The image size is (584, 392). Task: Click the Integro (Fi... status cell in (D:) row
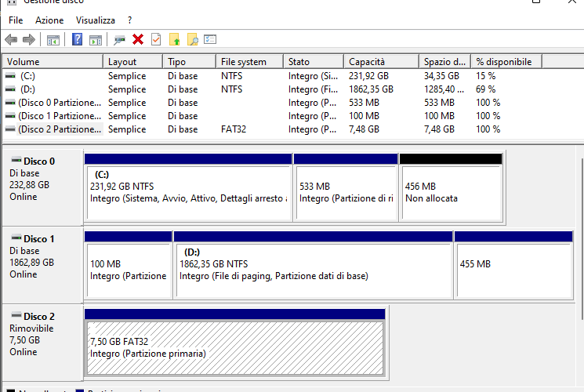[x=314, y=89]
